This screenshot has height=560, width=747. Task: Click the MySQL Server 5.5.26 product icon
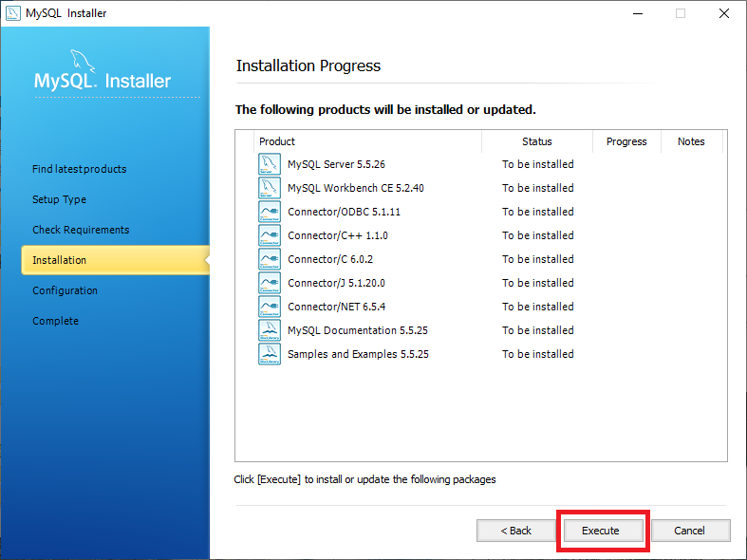(270, 164)
